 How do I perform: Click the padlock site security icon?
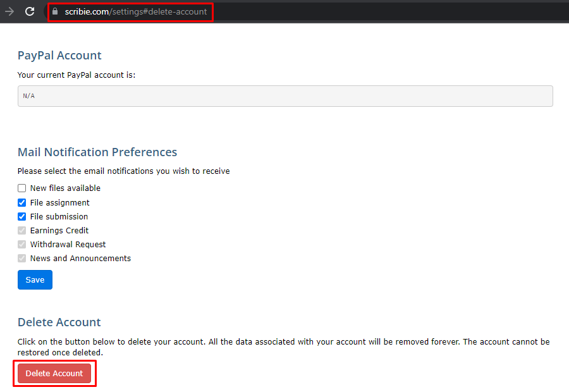55,11
